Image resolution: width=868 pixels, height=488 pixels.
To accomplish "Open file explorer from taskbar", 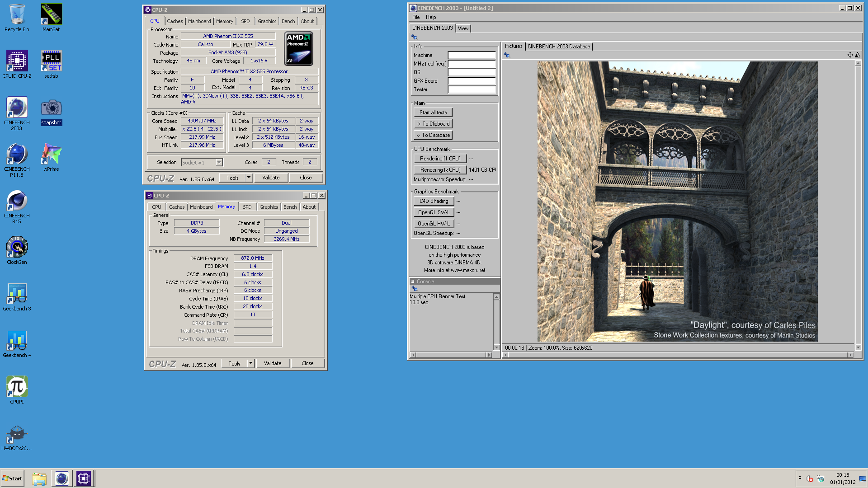I will (x=39, y=479).
